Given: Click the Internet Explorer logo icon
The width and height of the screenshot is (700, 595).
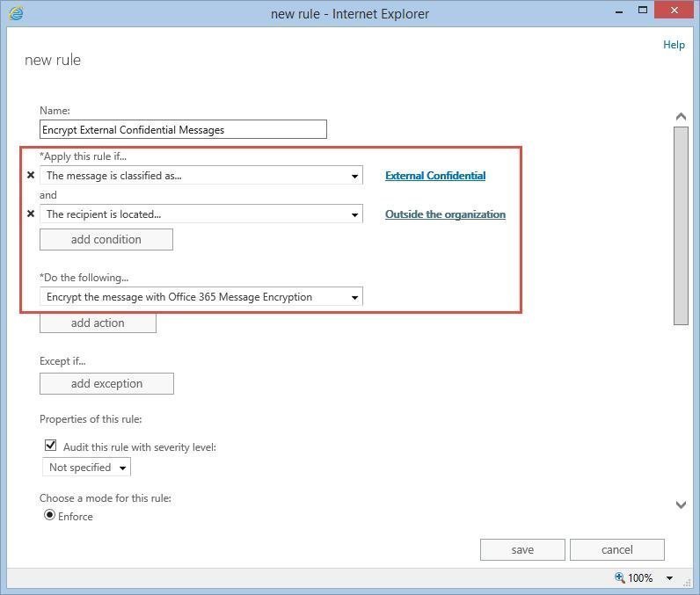Looking at the screenshot, I should click(16, 13).
